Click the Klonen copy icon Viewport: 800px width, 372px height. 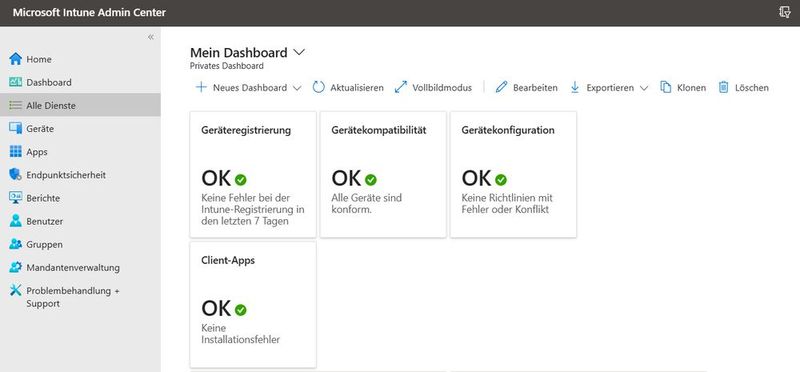[665, 88]
